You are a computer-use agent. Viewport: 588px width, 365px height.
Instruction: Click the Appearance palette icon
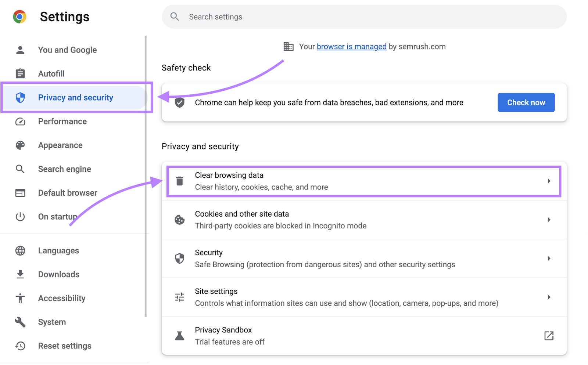point(20,145)
